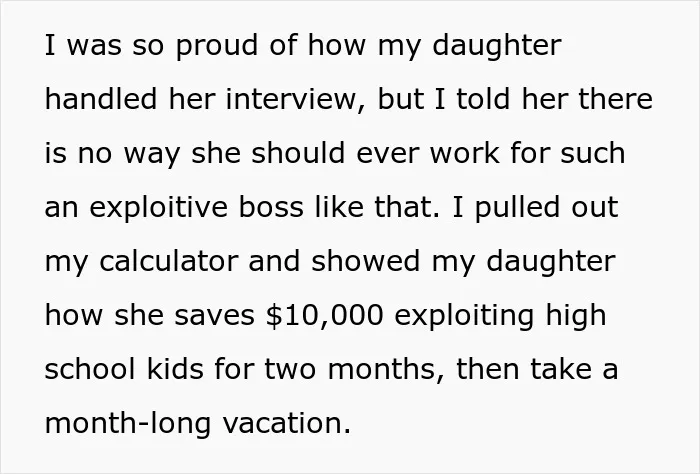The height and width of the screenshot is (474, 700).
Task: Click the word "months," before "then"
Action: click(387, 370)
